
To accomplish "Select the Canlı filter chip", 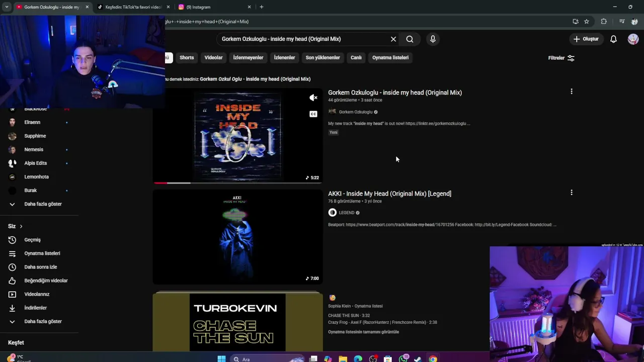I will (x=356, y=57).
